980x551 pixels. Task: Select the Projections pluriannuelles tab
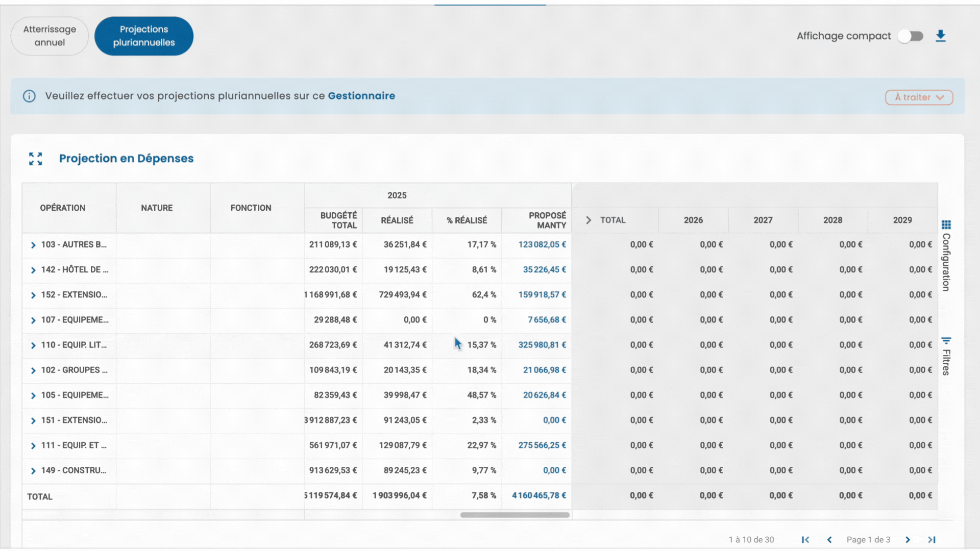point(144,36)
